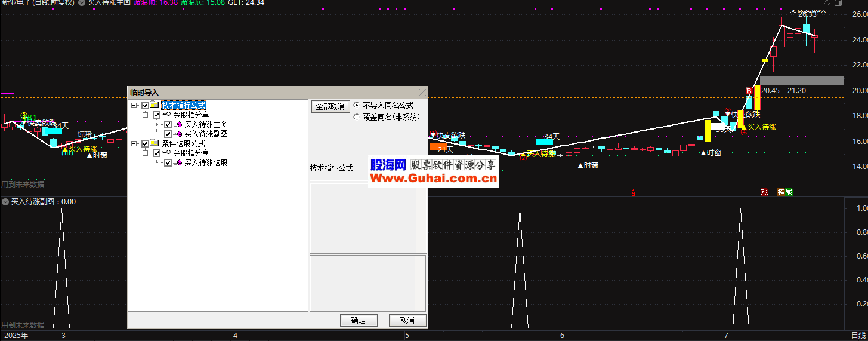Screen dimensions: 868x341
Task: Select the 买入待涨选股 tree row
Action: [x=206, y=162]
